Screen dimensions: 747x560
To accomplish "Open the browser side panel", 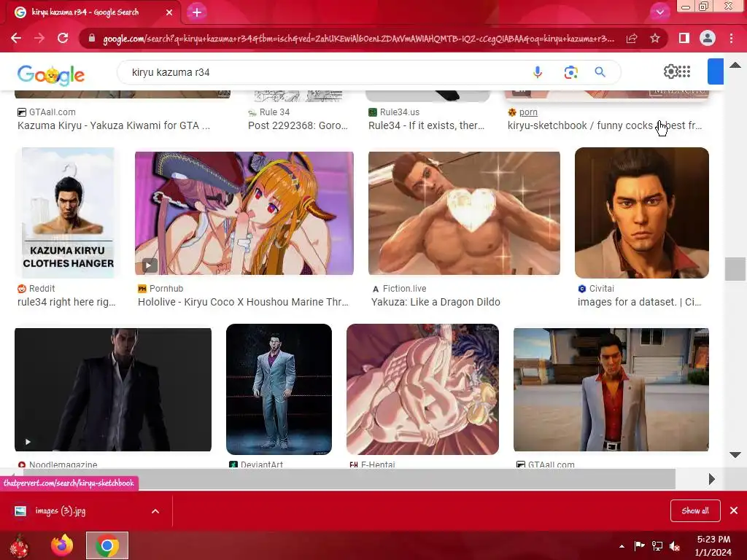I will pos(684,38).
